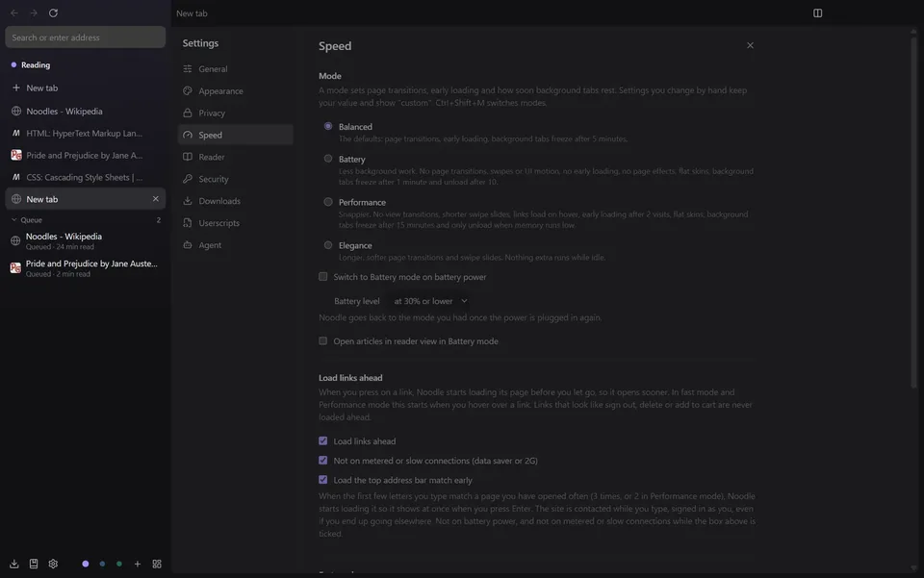Click the Agent robot icon
This screenshot has height=578, width=924.
[188, 245]
